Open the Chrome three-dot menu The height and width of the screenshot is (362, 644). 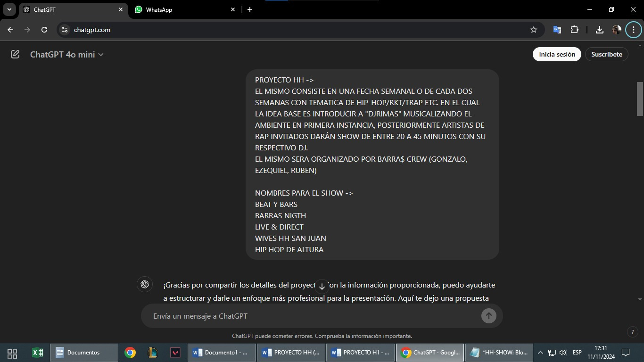633,30
